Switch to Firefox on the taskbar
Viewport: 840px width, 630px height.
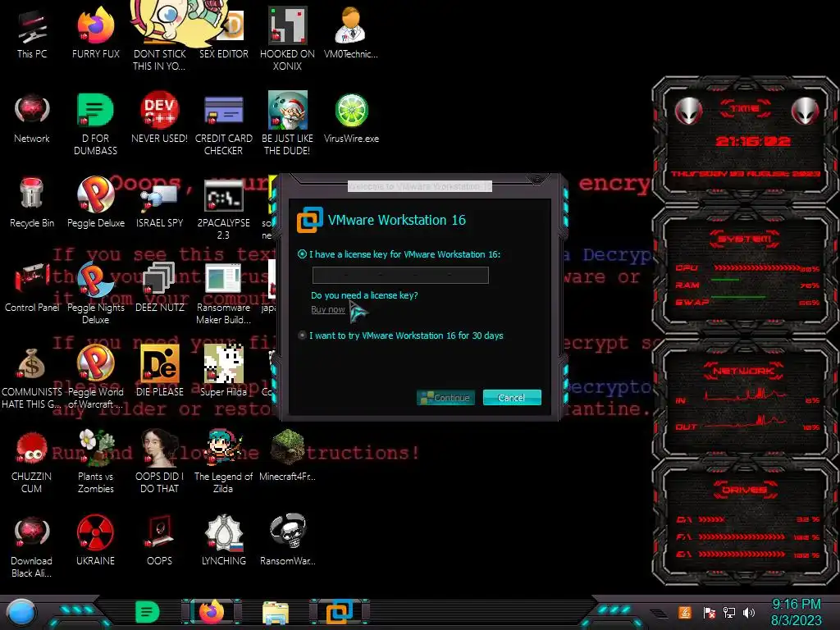(x=212, y=612)
